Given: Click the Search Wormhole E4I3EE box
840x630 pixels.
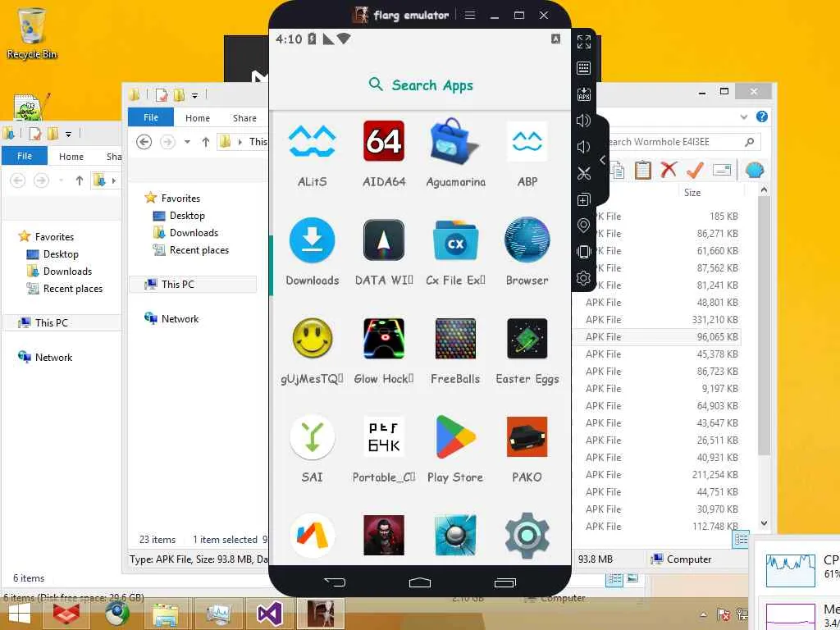Looking at the screenshot, I should click(676, 141).
